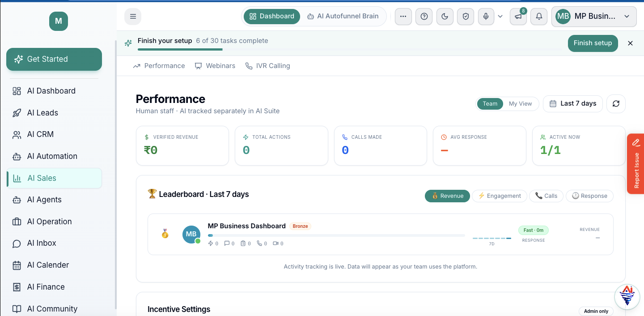The image size is (644, 316).
Task: Open AI Leads in the sidebar
Action: pos(54,113)
